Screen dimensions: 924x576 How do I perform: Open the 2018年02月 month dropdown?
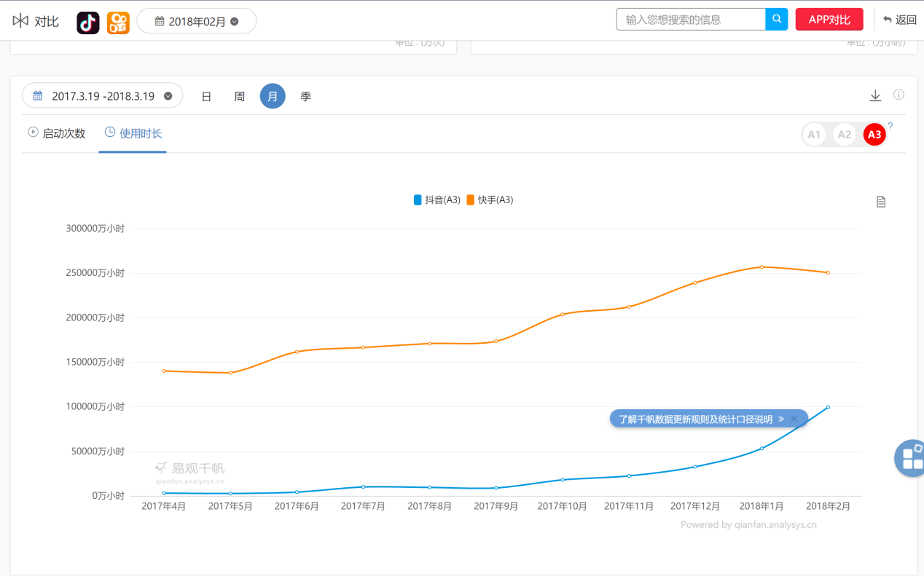click(197, 22)
